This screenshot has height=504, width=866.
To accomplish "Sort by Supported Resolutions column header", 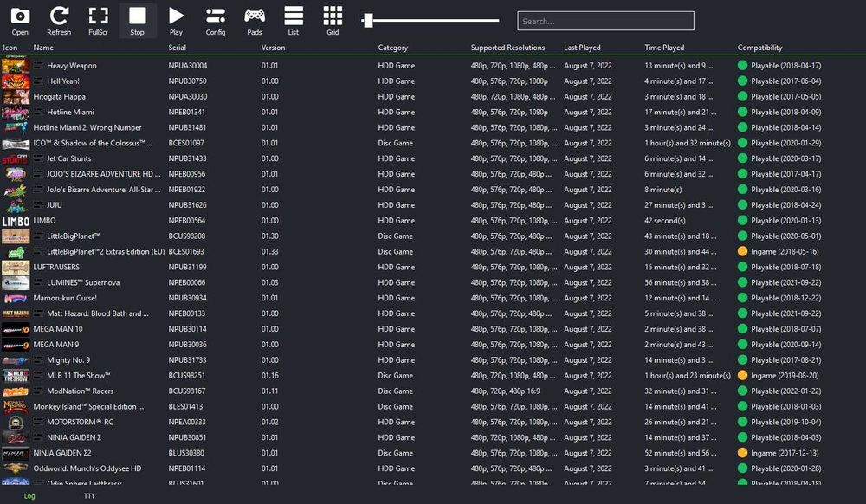I will (x=508, y=48).
